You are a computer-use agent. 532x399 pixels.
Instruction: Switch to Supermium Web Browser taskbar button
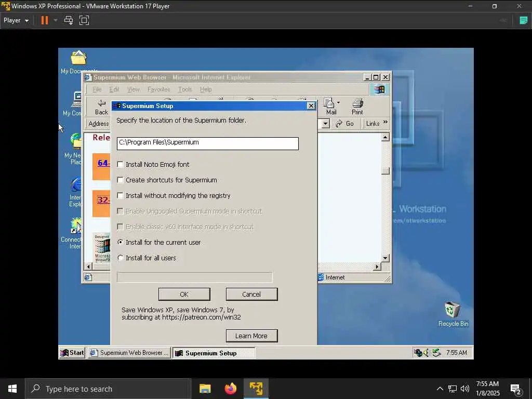[129, 353]
